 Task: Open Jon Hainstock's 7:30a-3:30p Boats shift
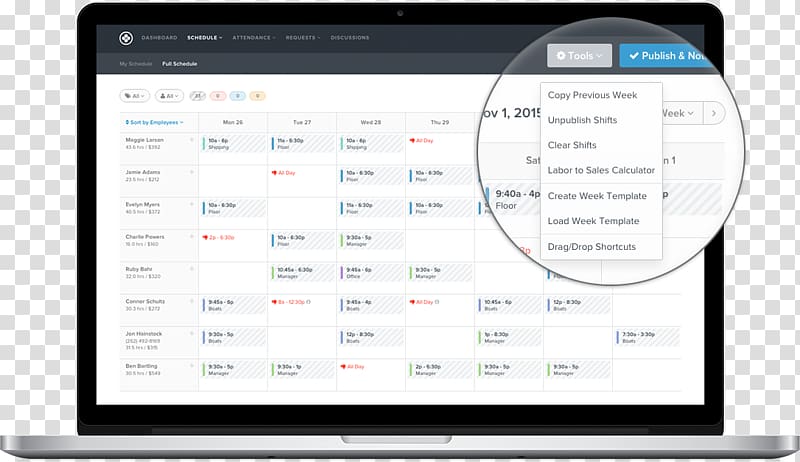[x=648, y=338]
